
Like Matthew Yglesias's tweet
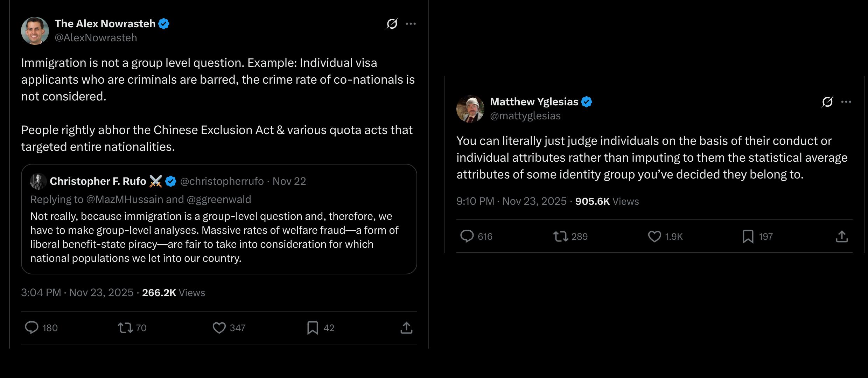(x=654, y=236)
